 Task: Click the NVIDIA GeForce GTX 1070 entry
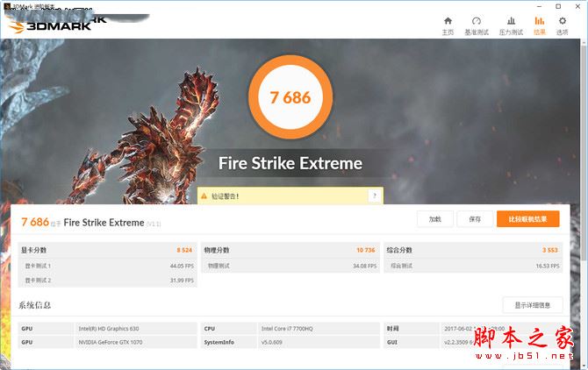point(111,342)
